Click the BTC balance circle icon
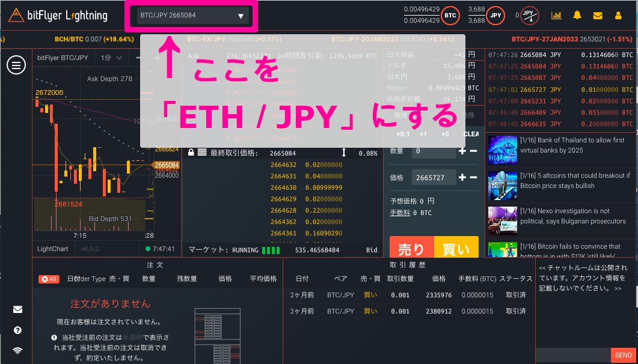Screen dimensions: 638x364 pos(450,16)
